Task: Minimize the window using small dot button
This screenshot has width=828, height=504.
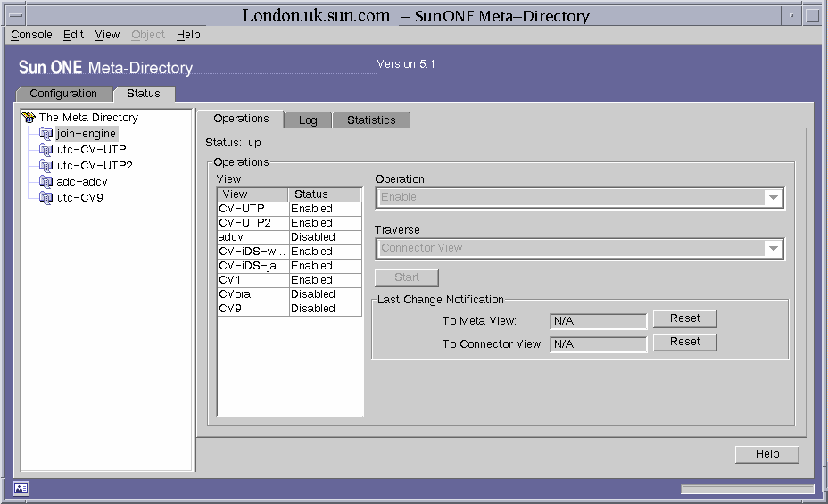Action: [791, 16]
